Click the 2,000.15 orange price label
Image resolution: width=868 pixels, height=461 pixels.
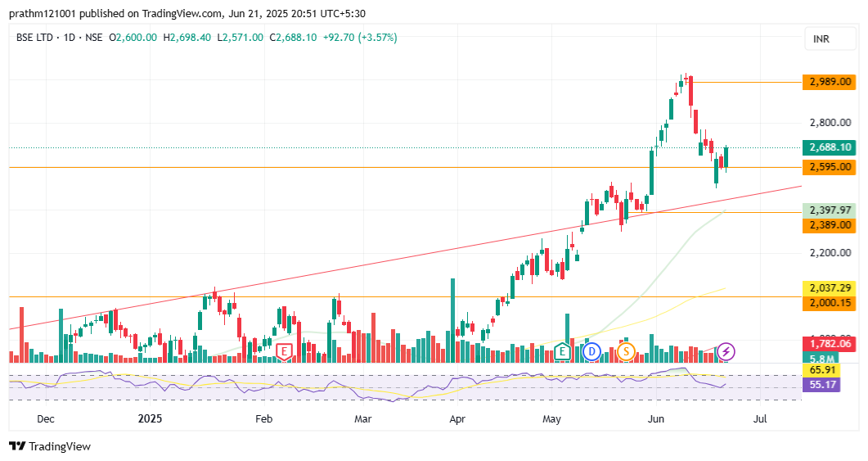830,303
